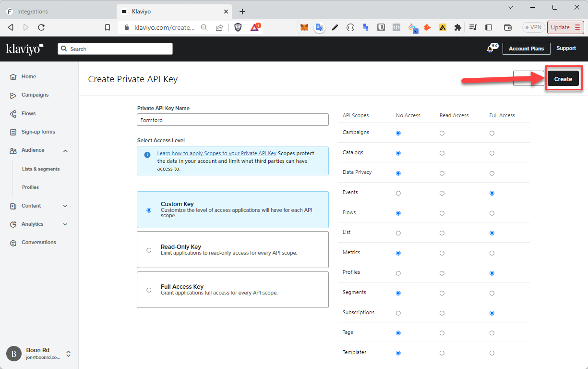This screenshot has height=369, width=588.
Task: Collapse the Audience section chevron
Action: click(65, 151)
